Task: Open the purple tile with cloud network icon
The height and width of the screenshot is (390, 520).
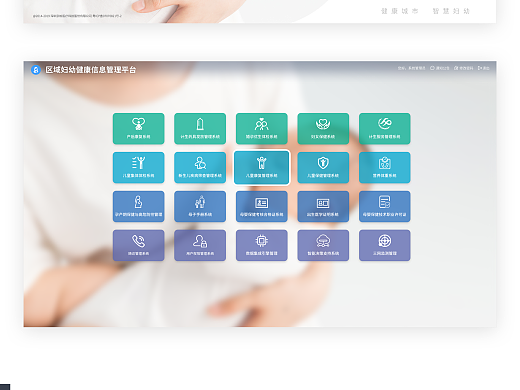Action: click(323, 245)
